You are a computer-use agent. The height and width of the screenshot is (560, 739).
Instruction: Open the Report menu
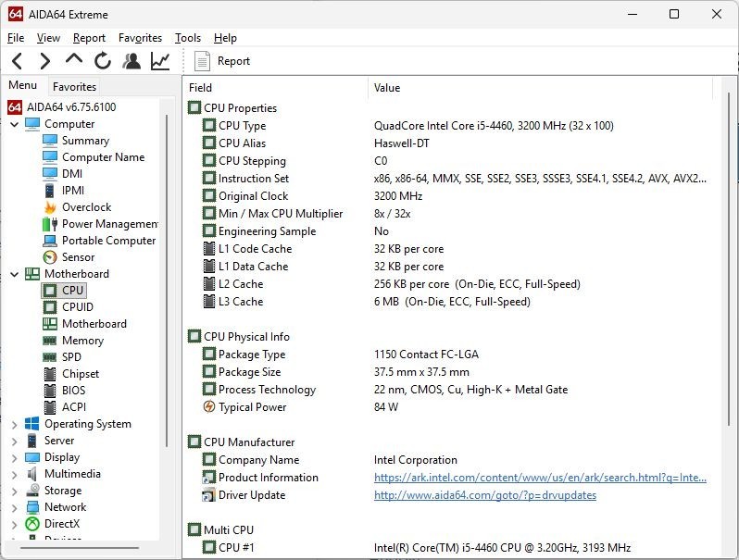pyautogui.click(x=89, y=38)
